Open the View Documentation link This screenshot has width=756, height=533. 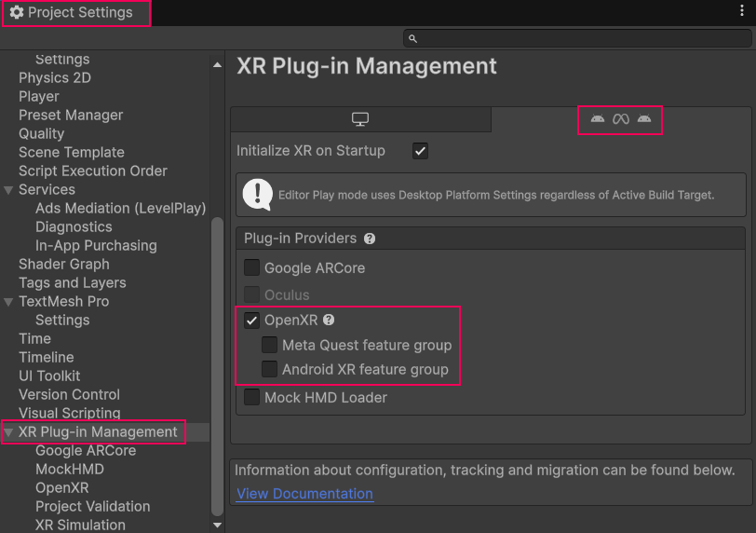click(304, 494)
